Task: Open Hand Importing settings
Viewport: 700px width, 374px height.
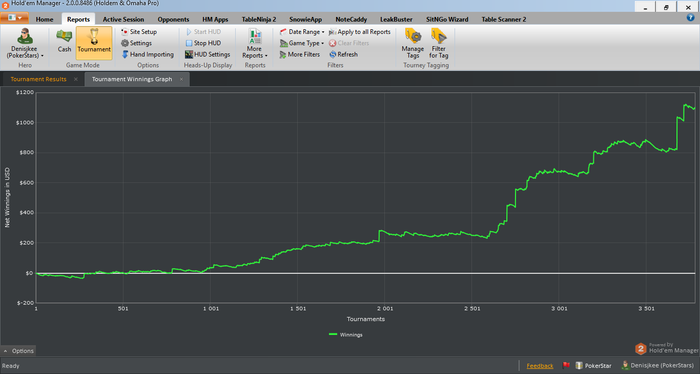Action: [x=148, y=54]
